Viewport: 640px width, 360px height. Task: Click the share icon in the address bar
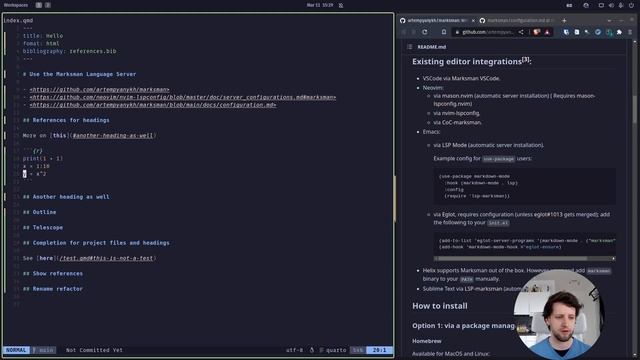[521, 32]
